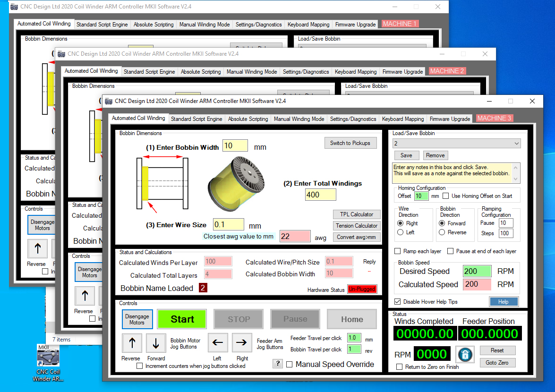Click the Total Windings input field

pos(321,195)
